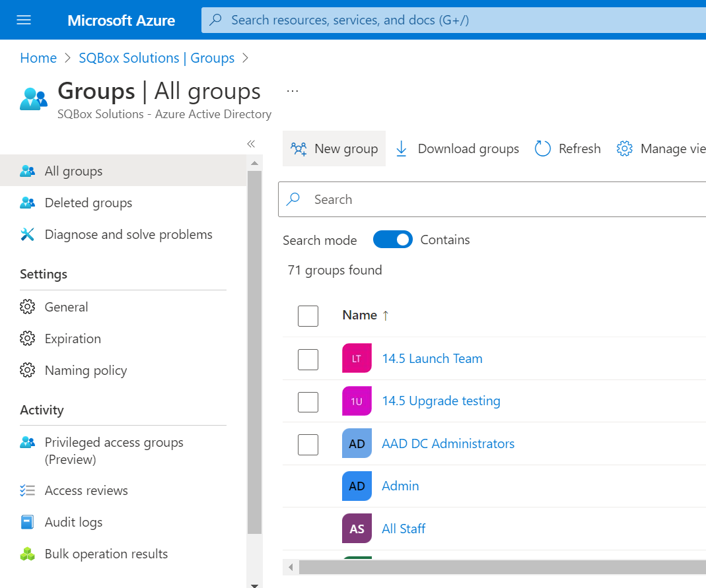The width and height of the screenshot is (706, 588).
Task: Click the AS avatar for All Staff
Action: click(357, 528)
